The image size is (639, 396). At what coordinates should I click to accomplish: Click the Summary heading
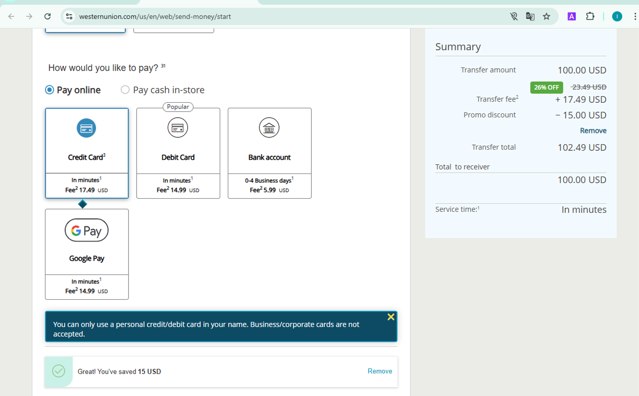click(458, 47)
